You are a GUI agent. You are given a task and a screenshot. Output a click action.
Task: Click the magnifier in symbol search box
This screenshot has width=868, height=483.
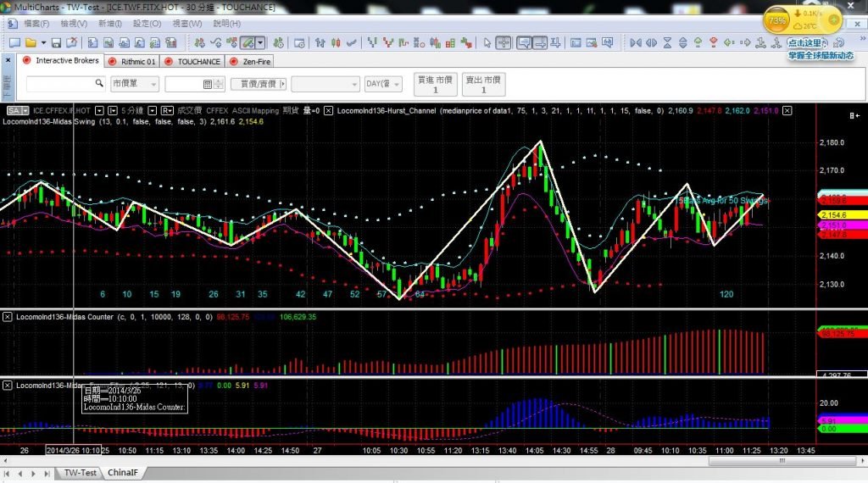tap(99, 83)
